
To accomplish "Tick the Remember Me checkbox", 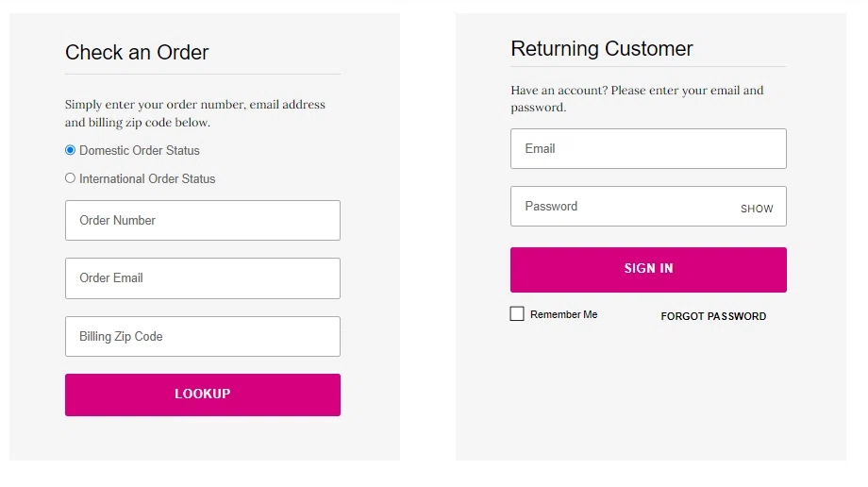I will coord(517,314).
